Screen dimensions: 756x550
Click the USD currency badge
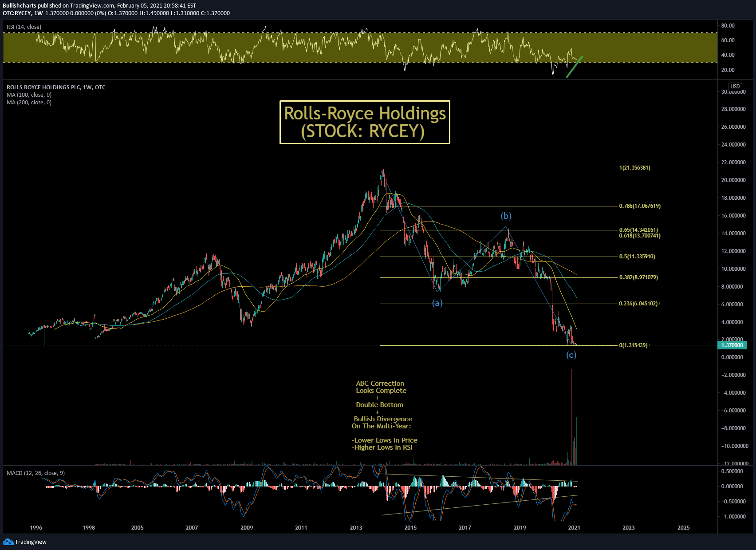(735, 87)
